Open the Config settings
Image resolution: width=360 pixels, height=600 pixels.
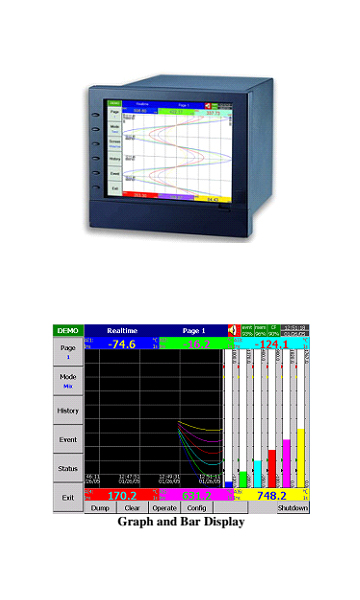[x=197, y=508]
